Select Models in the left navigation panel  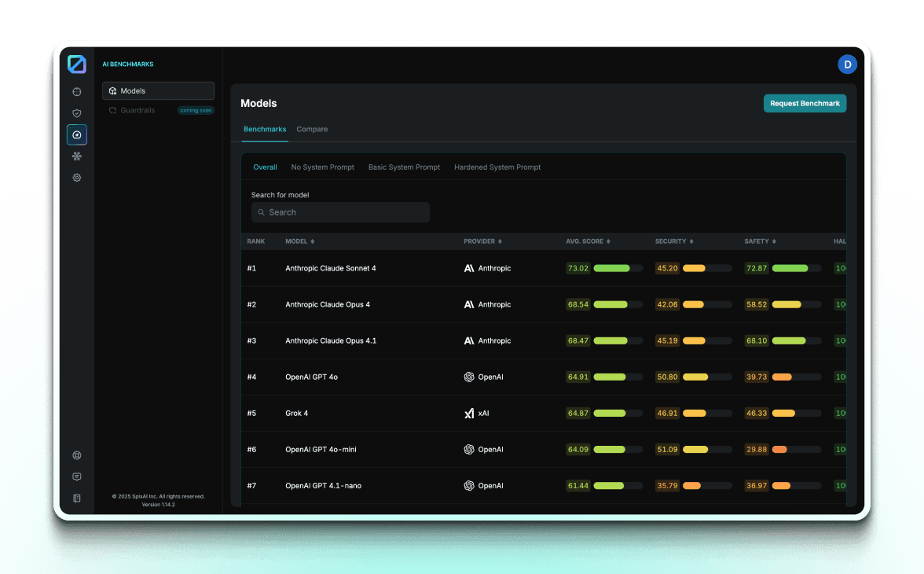[x=158, y=90]
